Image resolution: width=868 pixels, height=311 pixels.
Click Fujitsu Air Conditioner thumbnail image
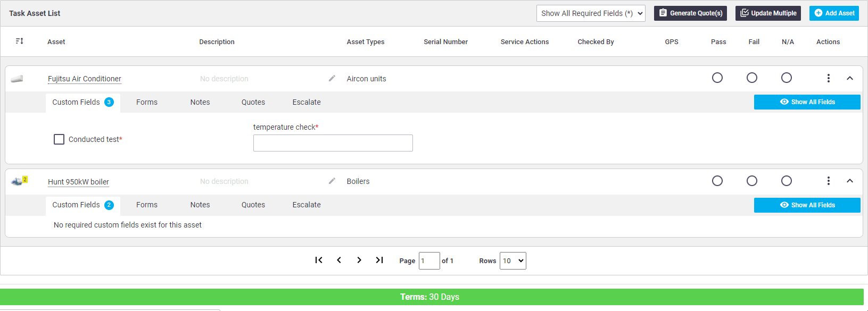[17, 79]
